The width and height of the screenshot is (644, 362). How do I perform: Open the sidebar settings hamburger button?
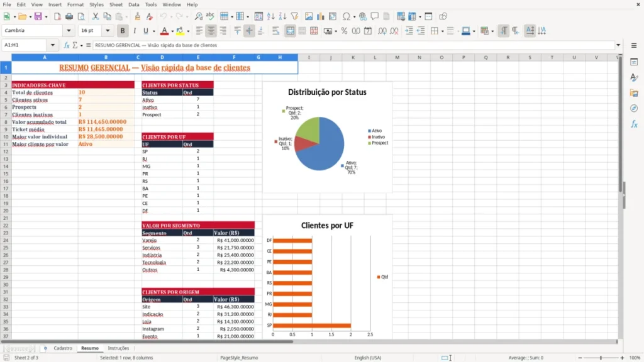pyautogui.click(x=634, y=45)
